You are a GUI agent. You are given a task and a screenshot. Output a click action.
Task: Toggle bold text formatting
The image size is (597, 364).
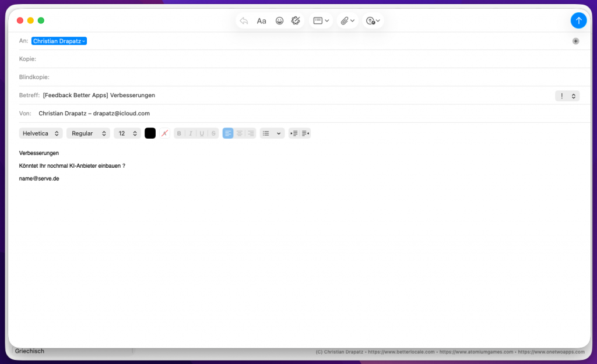[x=179, y=133]
